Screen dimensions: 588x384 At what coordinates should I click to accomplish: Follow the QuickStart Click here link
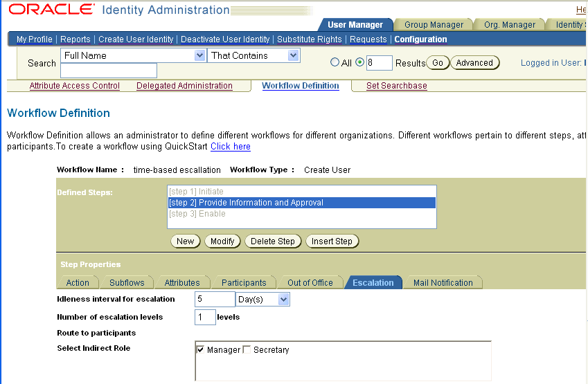tap(231, 147)
